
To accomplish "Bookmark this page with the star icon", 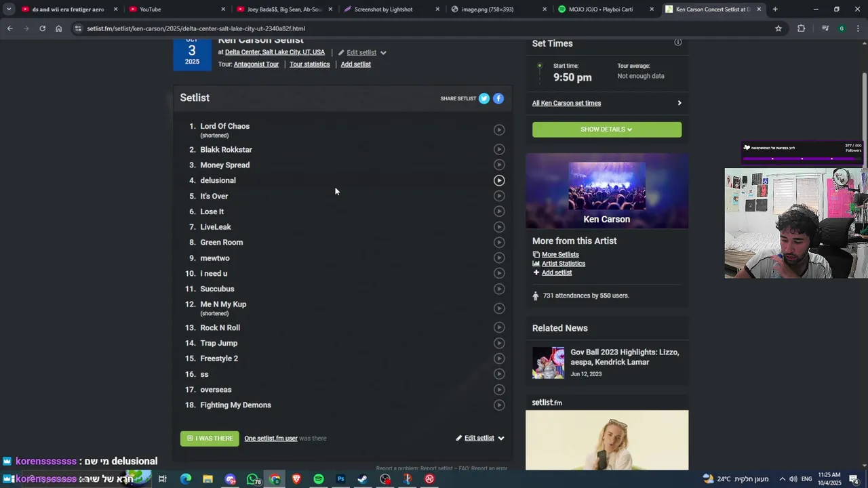I will click(x=778, y=28).
